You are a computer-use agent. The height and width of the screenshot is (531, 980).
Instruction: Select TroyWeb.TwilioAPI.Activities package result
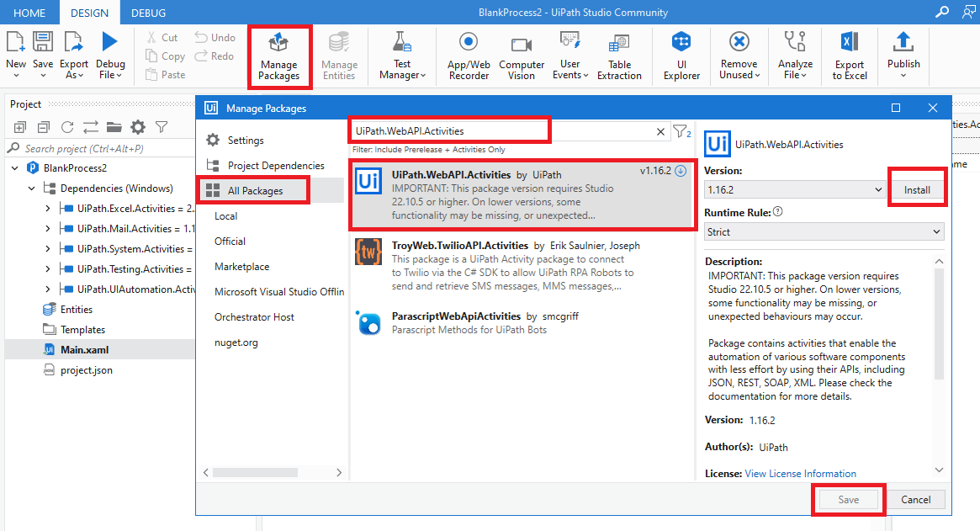(522, 265)
